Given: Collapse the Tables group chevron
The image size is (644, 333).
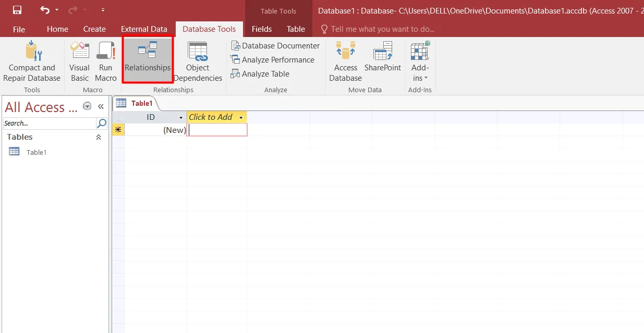Looking at the screenshot, I should pyautogui.click(x=98, y=137).
